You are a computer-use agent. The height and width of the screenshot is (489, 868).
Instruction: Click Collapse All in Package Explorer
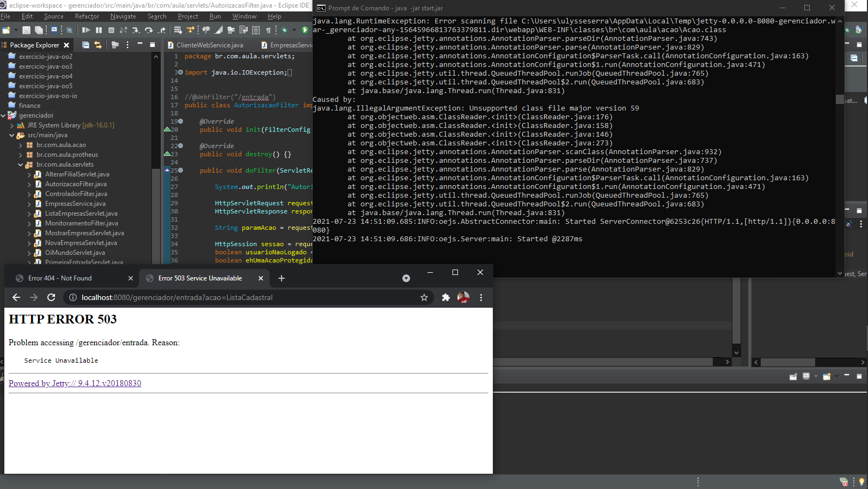85,45
